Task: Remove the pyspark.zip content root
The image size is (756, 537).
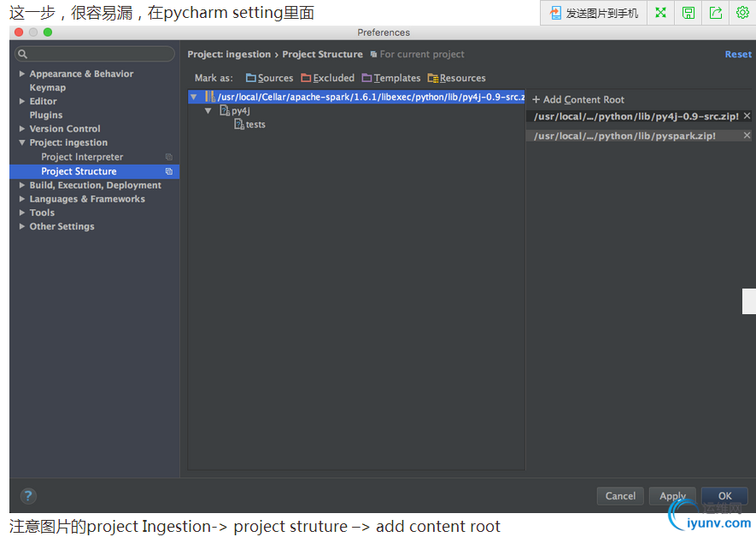Action: [747, 136]
